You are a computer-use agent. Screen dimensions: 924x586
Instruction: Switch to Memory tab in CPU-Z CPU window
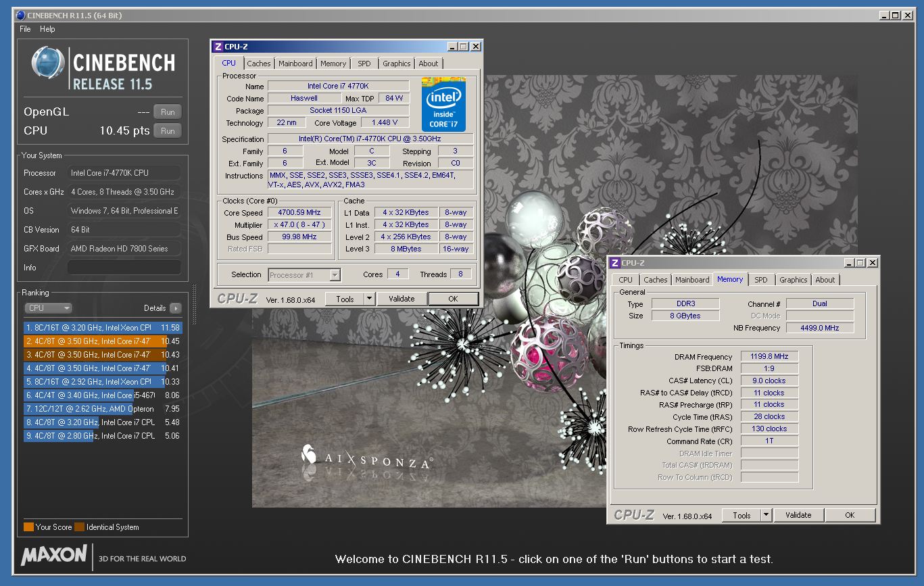point(333,64)
